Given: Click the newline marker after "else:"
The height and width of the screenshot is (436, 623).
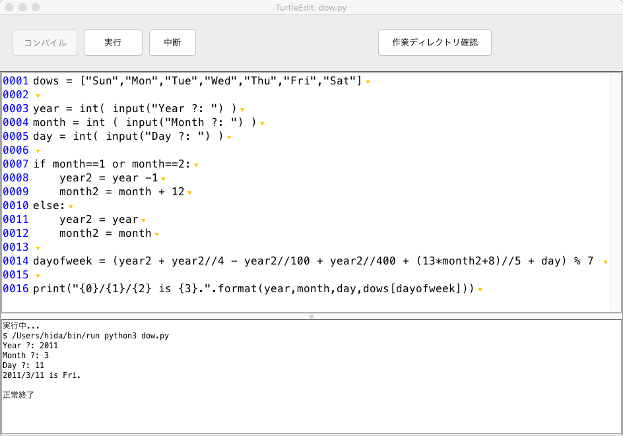Looking at the screenshot, I should (70, 206).
